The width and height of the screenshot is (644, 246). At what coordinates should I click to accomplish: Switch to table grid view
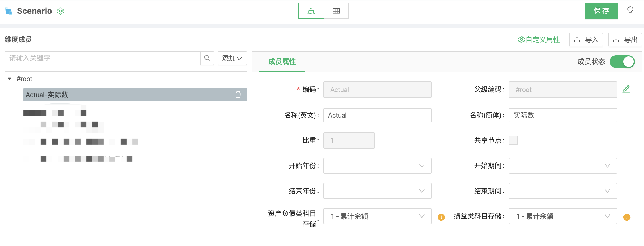pyautogui.click(x=336, y=11)
